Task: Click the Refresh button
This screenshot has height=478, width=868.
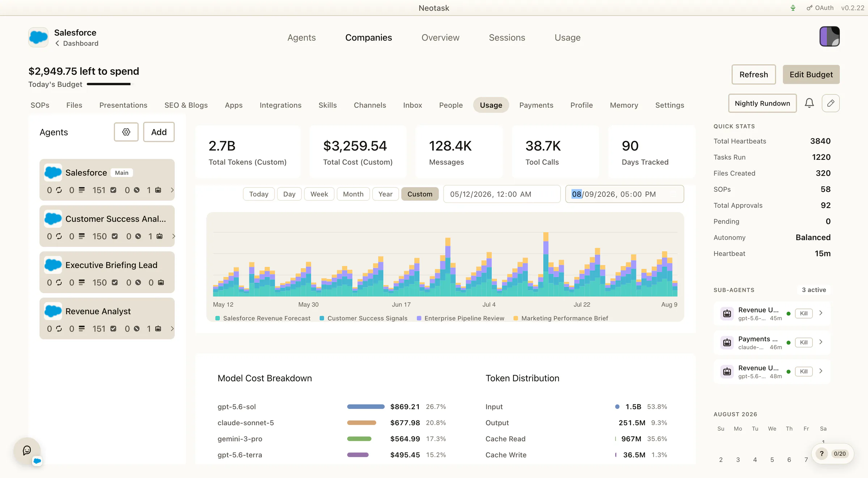Action: point(753,74)
